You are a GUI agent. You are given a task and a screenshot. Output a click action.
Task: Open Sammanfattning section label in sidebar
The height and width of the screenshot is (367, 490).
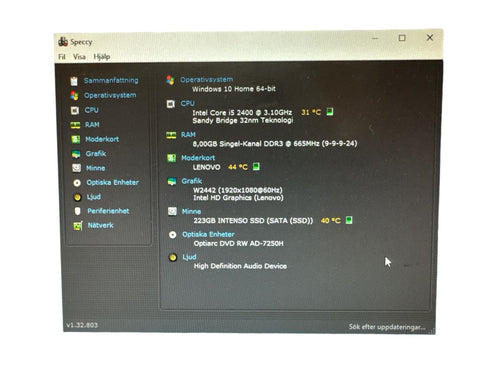(111, 80)
